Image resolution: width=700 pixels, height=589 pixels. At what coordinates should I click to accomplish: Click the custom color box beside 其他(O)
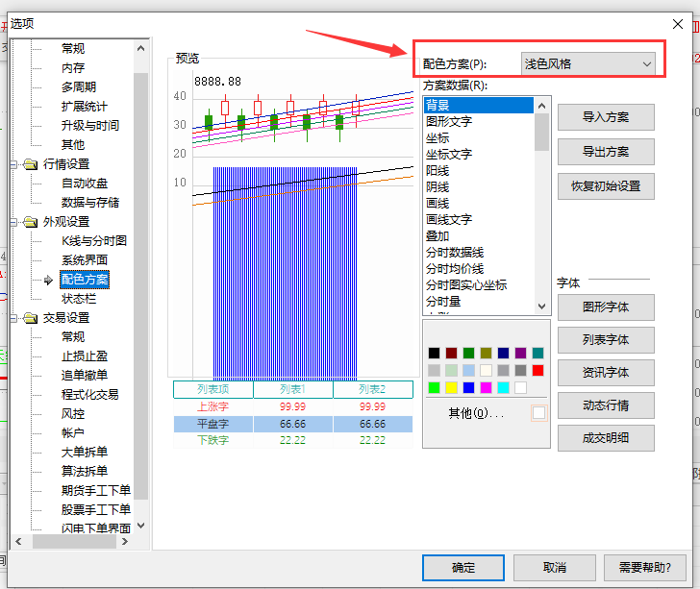click(538, 413)
